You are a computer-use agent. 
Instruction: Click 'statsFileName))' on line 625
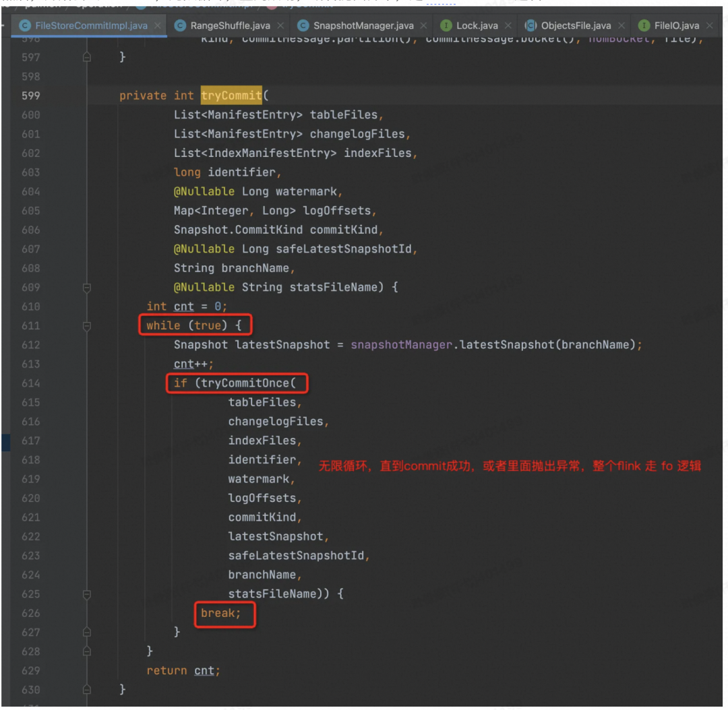point(278,594)
